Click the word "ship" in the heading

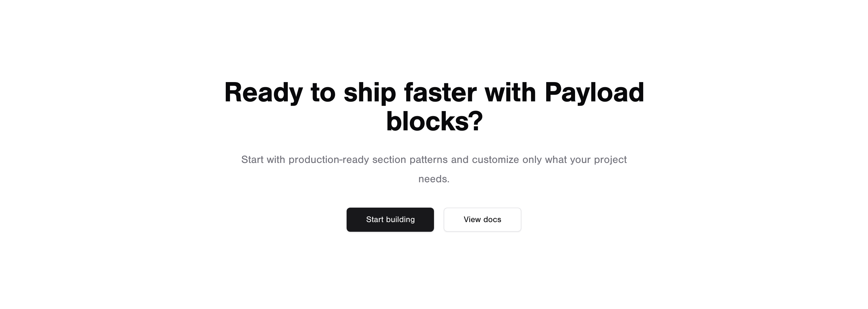click(370, 93)
